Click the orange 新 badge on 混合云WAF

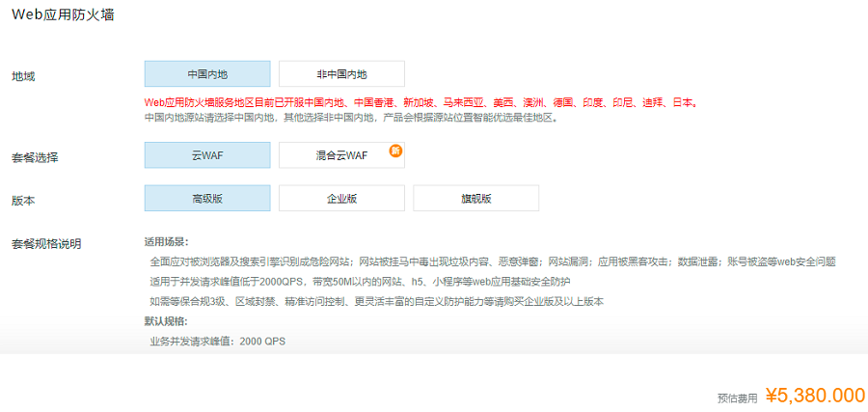point(395,151)
